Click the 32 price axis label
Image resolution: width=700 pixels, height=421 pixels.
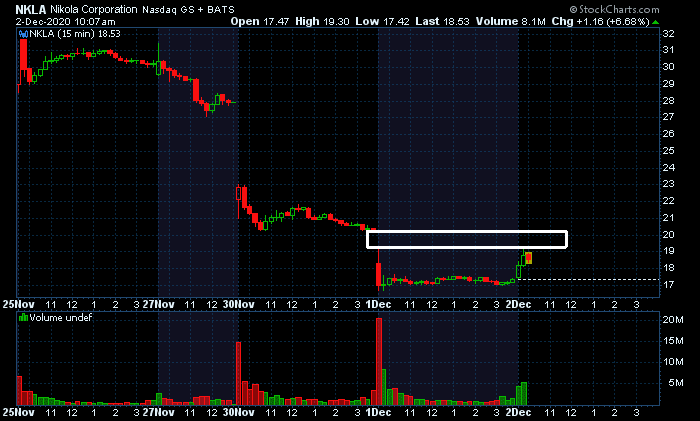pos(668,34)
